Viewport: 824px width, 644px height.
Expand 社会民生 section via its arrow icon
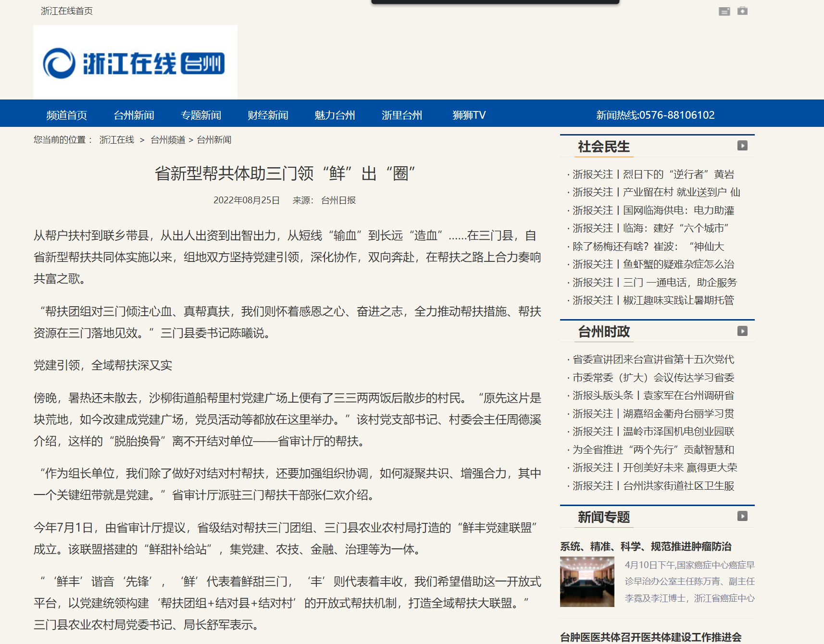(742, 146)
